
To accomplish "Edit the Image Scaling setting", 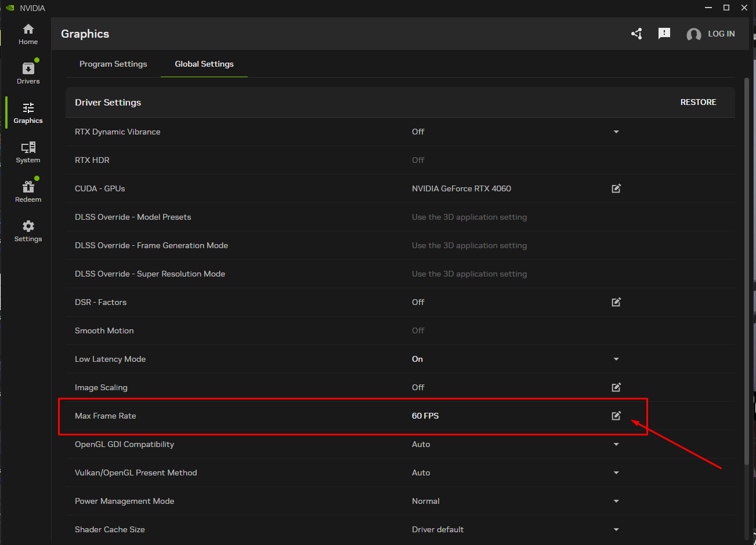I will coord(616,387).
